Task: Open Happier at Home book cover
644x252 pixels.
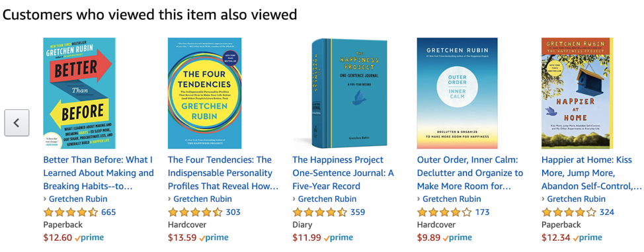Action: (577, 93)
